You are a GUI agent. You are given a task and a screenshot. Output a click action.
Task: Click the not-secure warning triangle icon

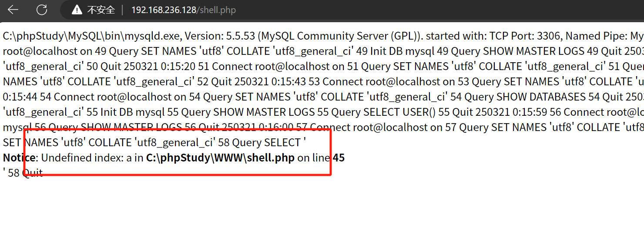click(x=77, y=10)
